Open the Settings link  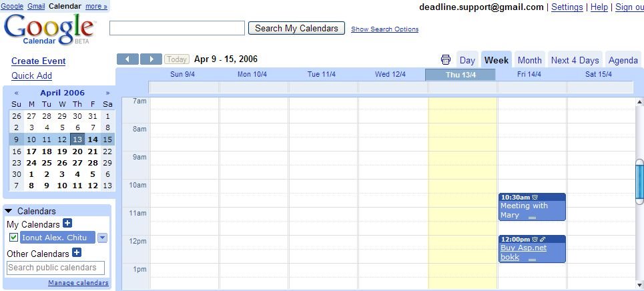pos(567,7)
